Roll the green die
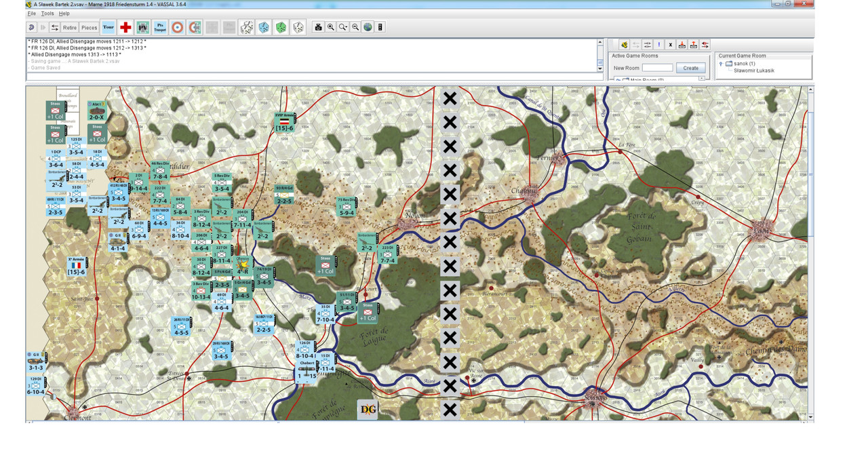Viewport: 868px width, 470px height. 281,27
